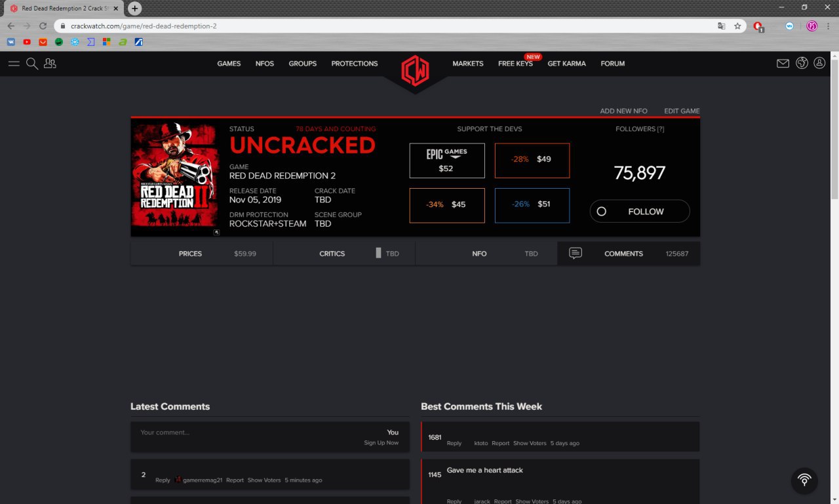The image size is (839, 504).
Task: Switch to the CRITICS tab
Action: tap(344, 254)
